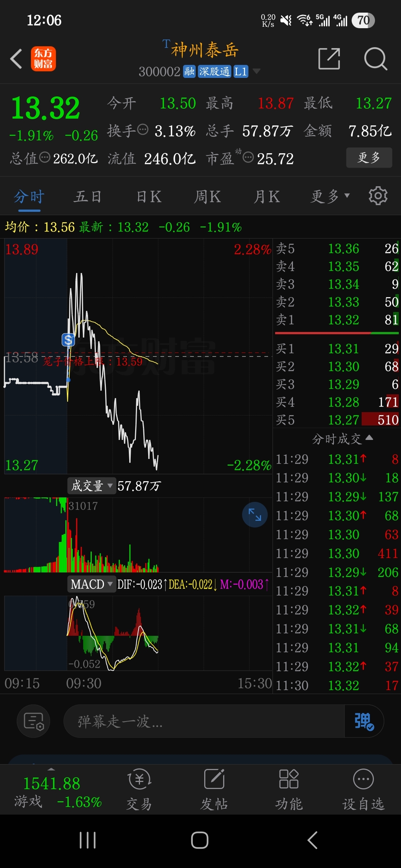Tap the 总值 info circle icon
This screenshot has width=401, height=868.
[x=45, y=157]
